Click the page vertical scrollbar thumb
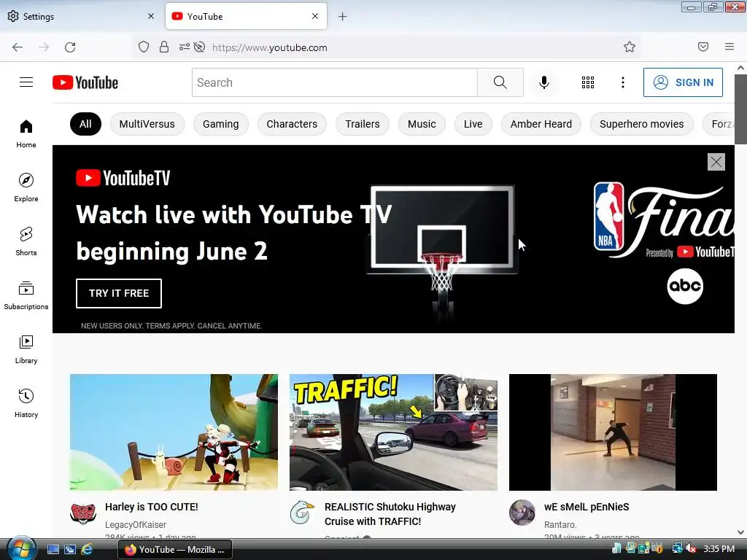747x560 pixels. [741, 109]
